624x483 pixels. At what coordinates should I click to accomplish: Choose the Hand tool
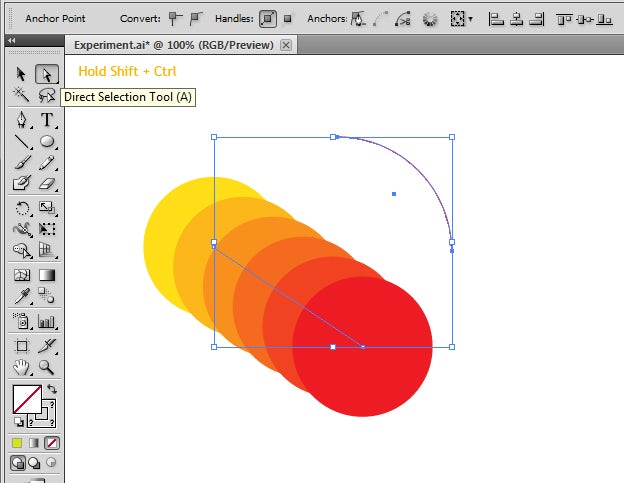21,366
